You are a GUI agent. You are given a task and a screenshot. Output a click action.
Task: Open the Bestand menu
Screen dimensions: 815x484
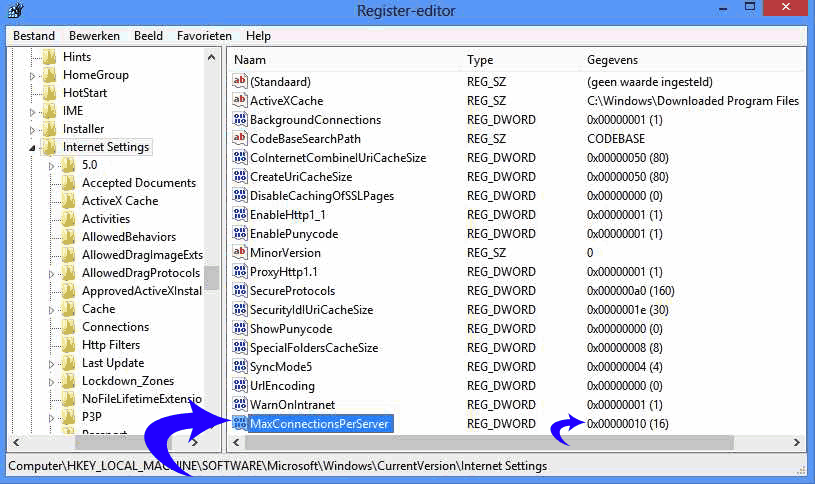34,36
